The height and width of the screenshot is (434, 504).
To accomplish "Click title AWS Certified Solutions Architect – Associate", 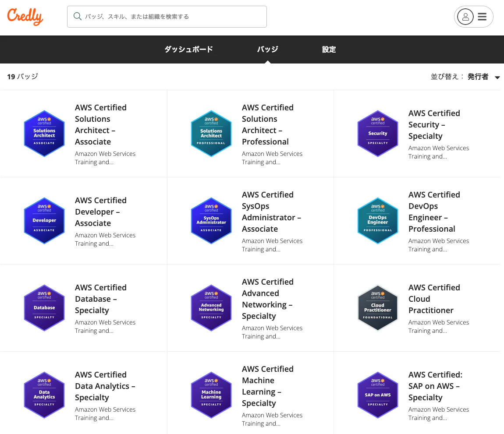I will pos(101,125).
